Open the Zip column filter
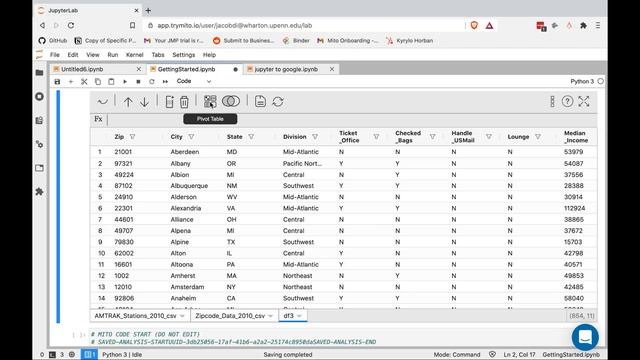Viewport: 640px width, 360px height. tap(132, 137)
